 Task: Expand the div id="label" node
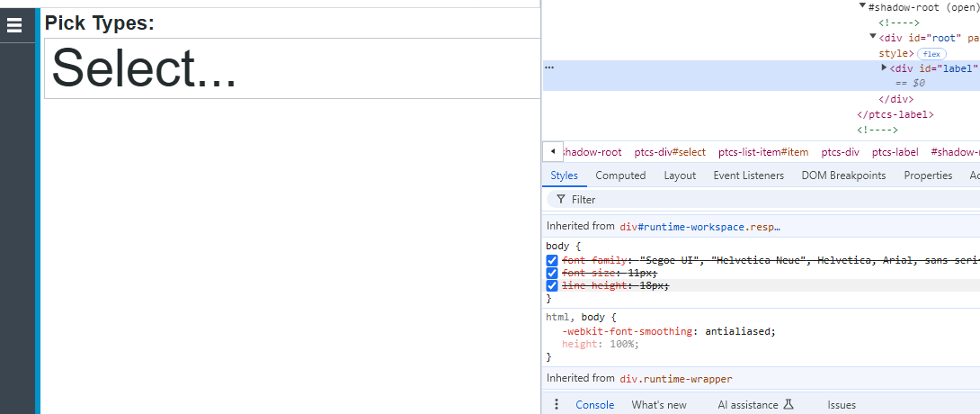click(884, 67)
